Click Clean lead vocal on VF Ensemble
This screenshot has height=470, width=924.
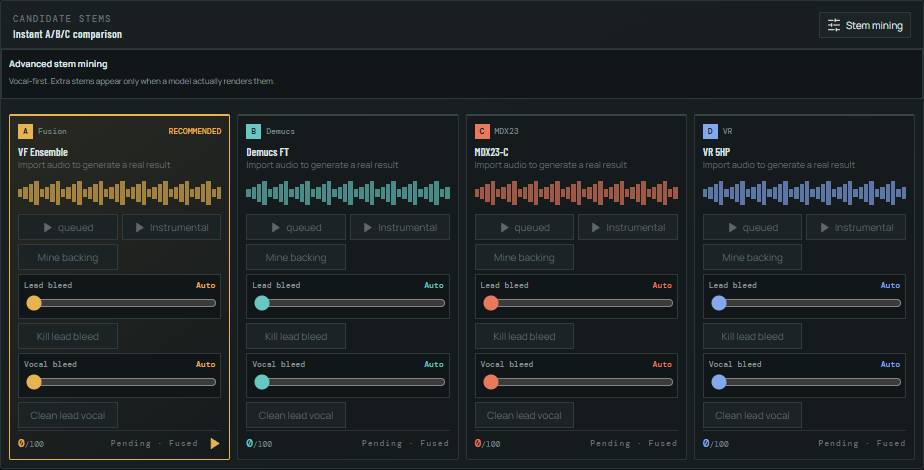(68, 415)
